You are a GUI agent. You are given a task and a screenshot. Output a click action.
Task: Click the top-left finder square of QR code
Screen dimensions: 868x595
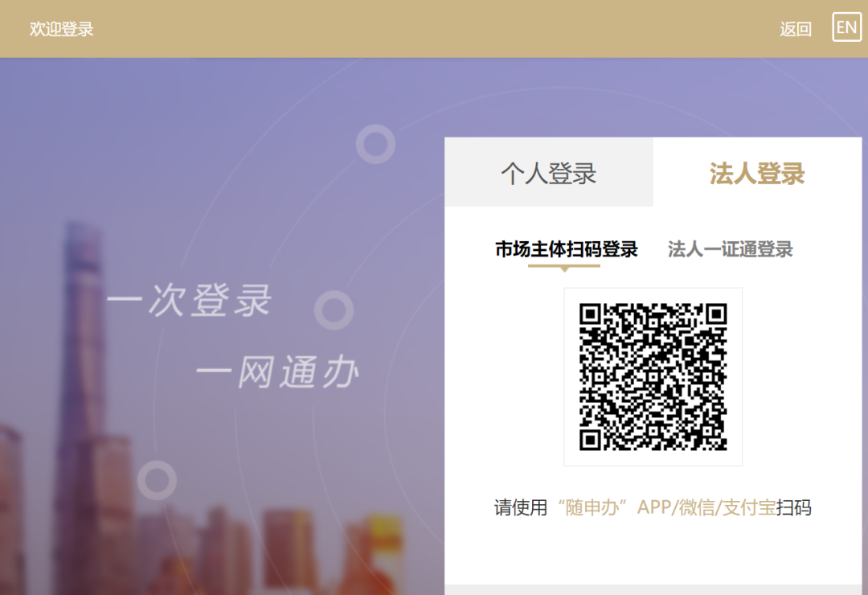(x=592, y=316)
